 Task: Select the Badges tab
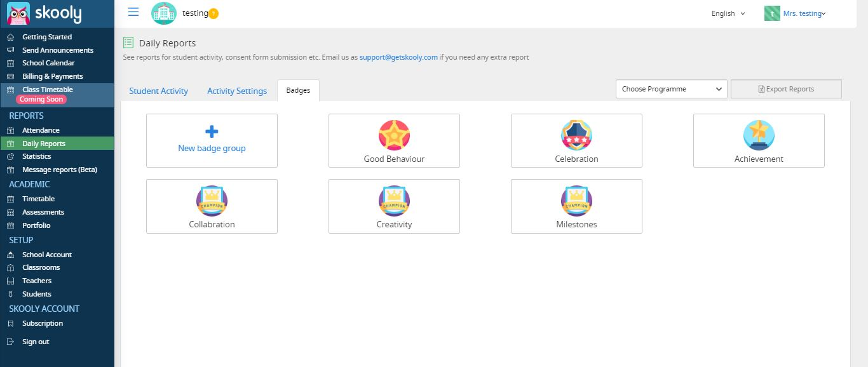298,90
